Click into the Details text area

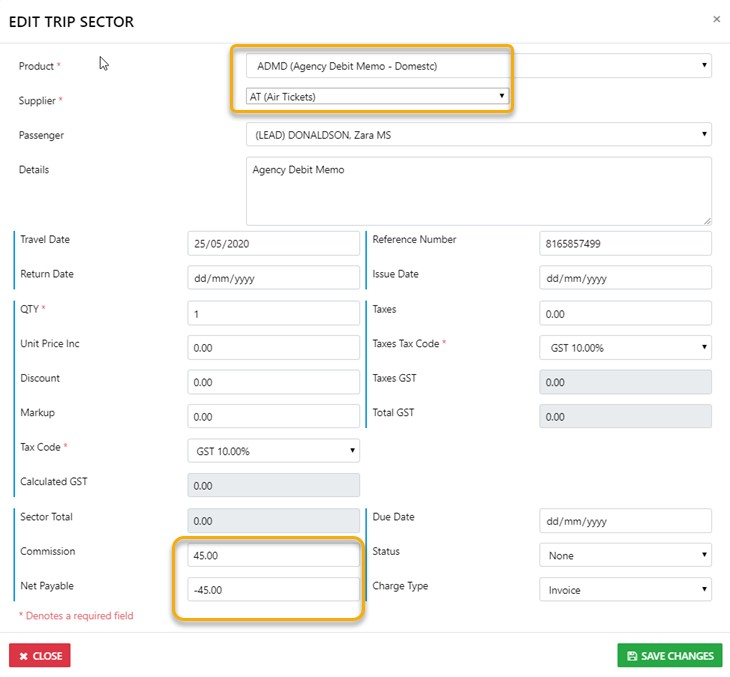click(x=478, y=190)
